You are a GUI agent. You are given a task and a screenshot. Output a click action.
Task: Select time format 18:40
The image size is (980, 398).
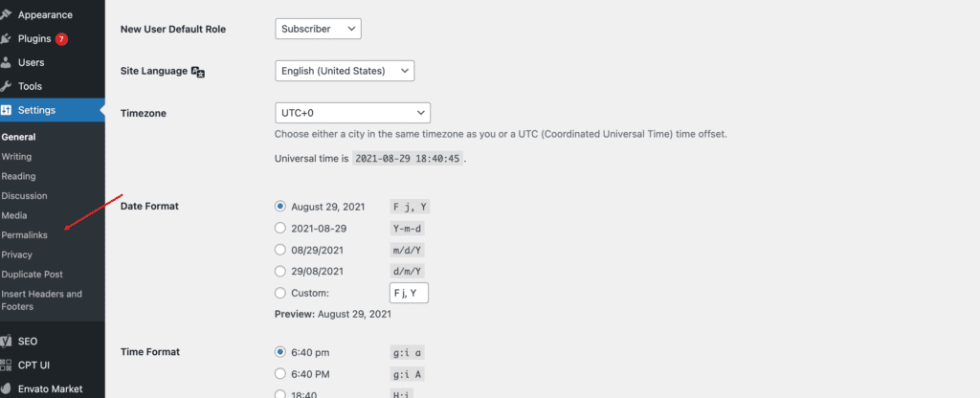[280, 394]
